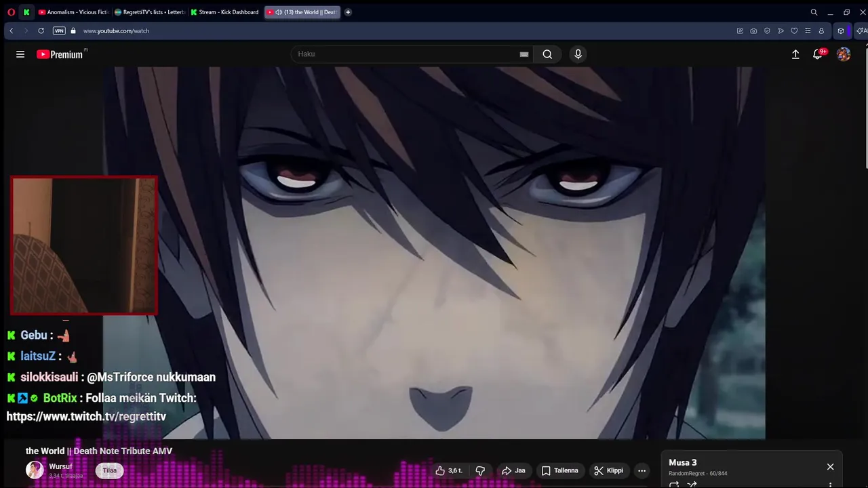Click the Gebu chat username
Viewport: 868px width, 488px height.
click(34, 335)
